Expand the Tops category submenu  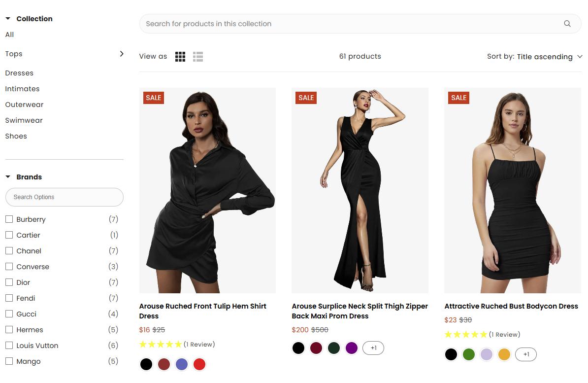pyautogui.click(x=121, y=54)
